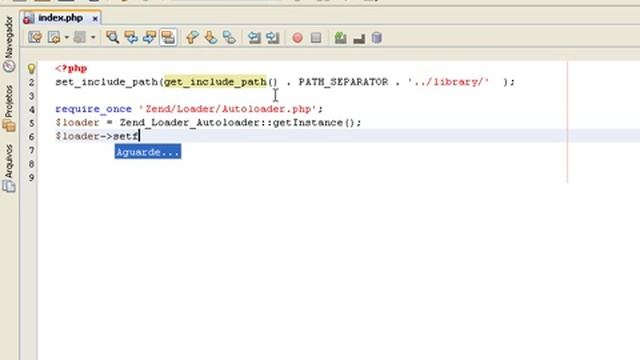Click the Find Selection magnifier icon

(x=112, y=38)
